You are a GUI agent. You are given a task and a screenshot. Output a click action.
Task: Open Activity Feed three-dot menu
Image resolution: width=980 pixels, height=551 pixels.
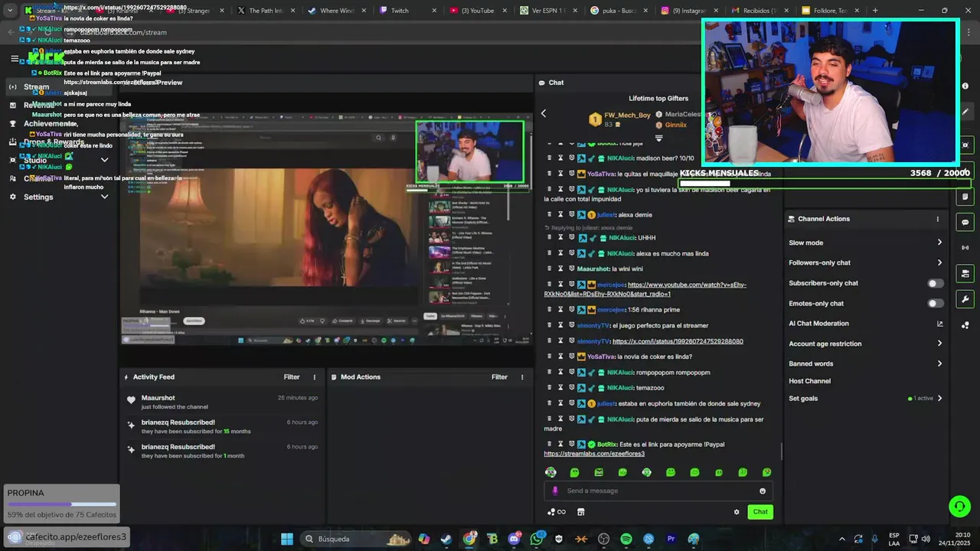pos(314,377)
